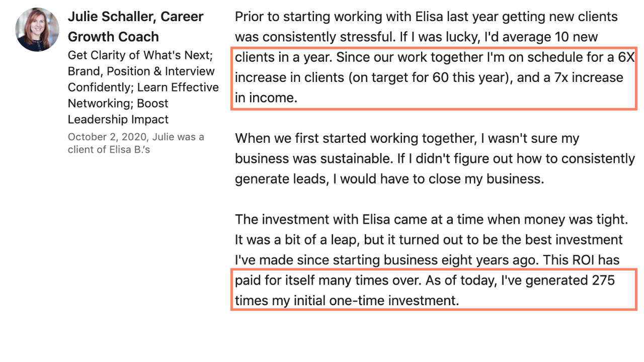The image size is (644, 362).
Task: Click the text 'Boost Leadership Impact'
Action: click(118, 111)
